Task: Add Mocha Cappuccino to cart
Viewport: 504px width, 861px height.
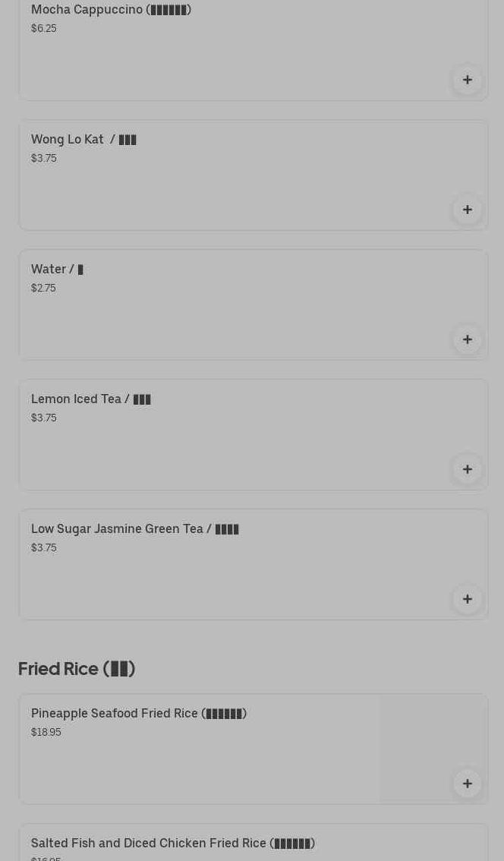Action: (468, 80)
